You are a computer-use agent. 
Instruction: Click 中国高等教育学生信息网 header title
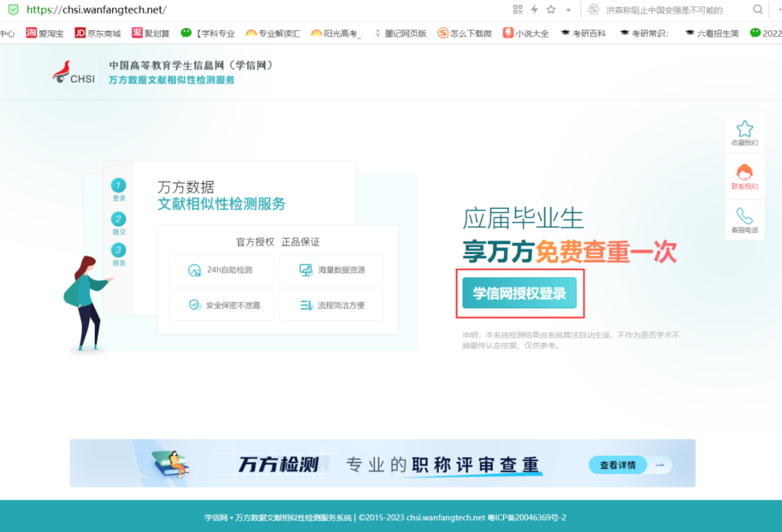pyautogui.click(x=191, y=65)
